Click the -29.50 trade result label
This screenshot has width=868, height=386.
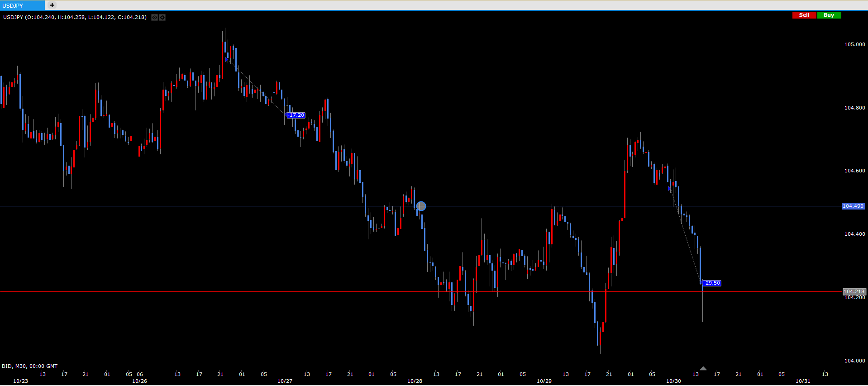coord(712,283)
